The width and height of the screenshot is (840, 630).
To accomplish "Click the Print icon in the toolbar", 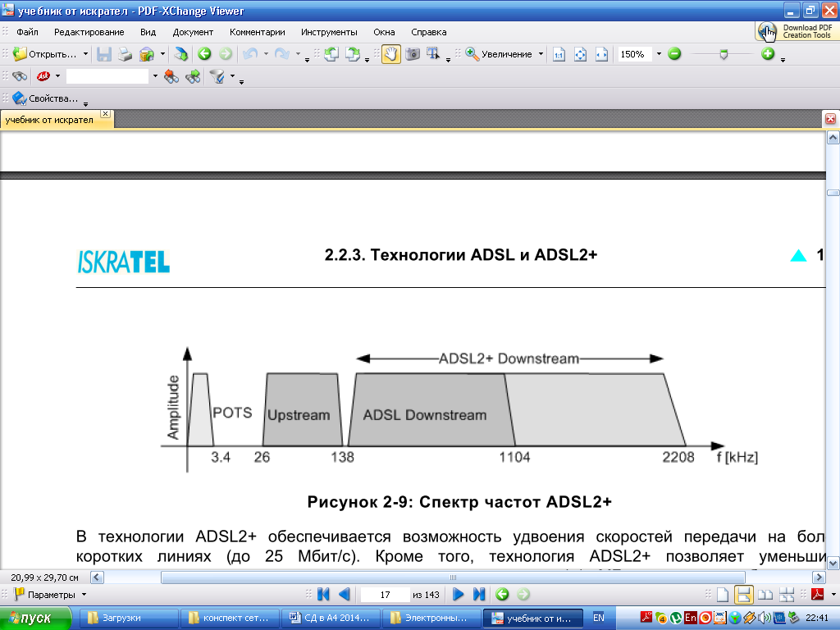I will point(125,54).
